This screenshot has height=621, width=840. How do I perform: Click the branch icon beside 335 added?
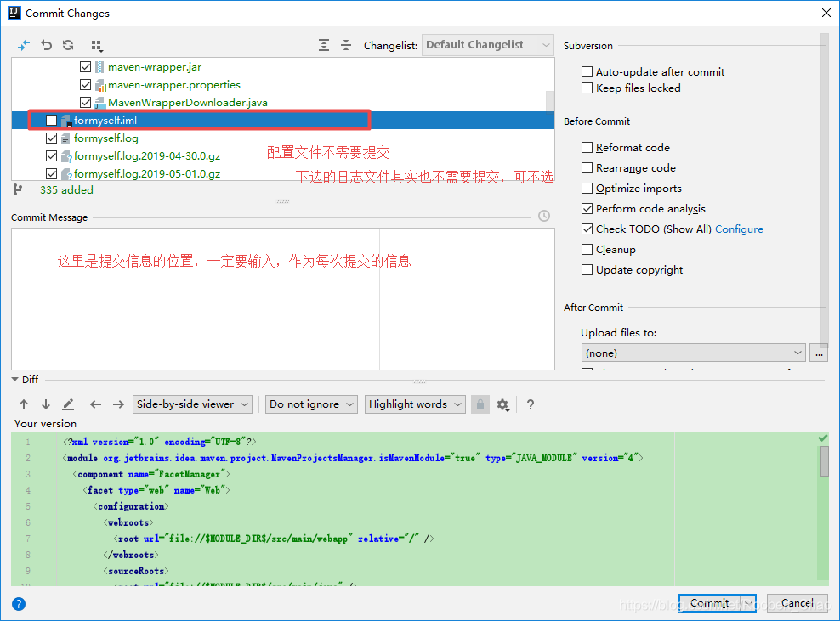coord(18,189)
